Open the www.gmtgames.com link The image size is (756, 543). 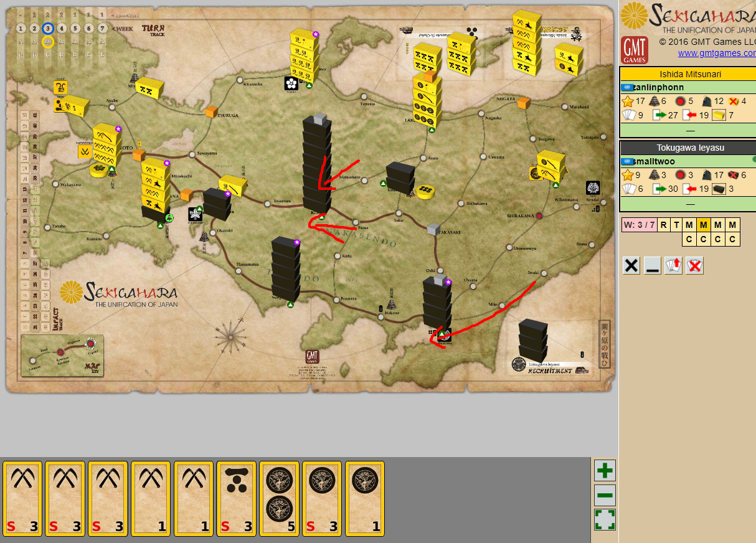click(716, 53)
